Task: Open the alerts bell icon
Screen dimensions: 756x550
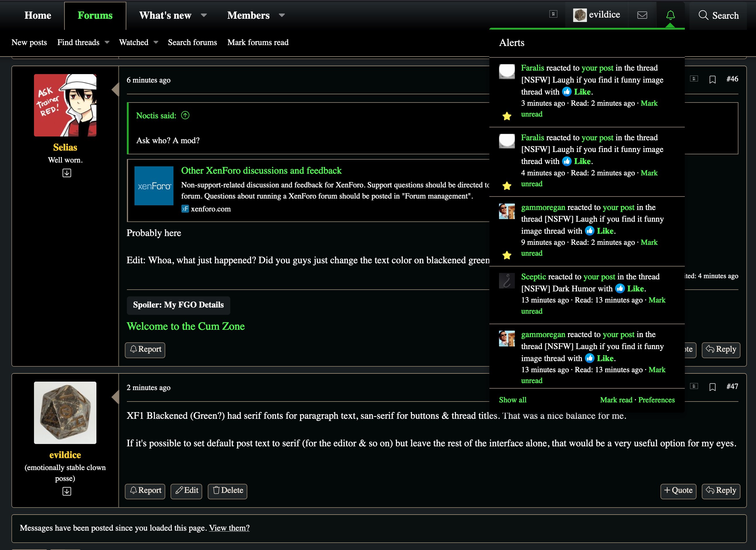Action: [670, 15]
